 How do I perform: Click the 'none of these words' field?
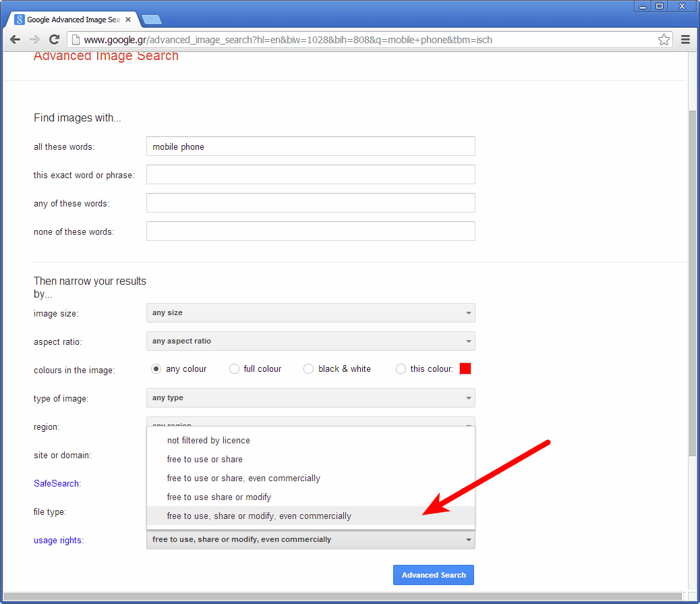(311, 231)
